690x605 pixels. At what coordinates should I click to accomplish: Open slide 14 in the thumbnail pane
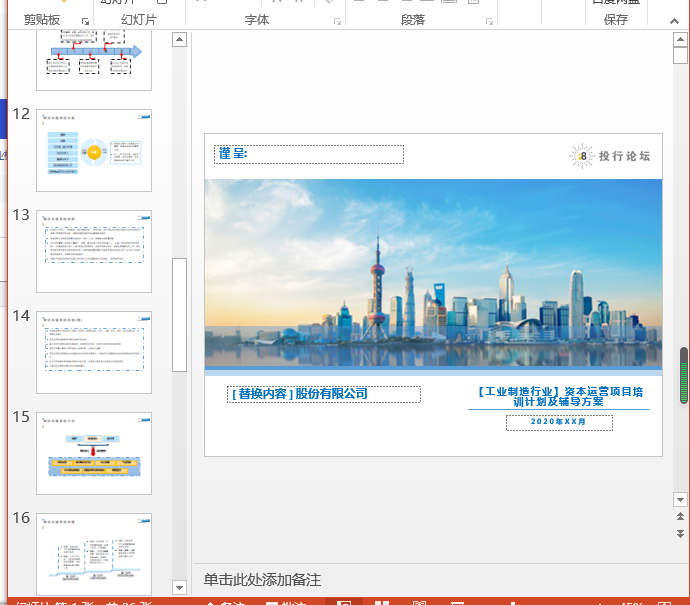point(94,352)
